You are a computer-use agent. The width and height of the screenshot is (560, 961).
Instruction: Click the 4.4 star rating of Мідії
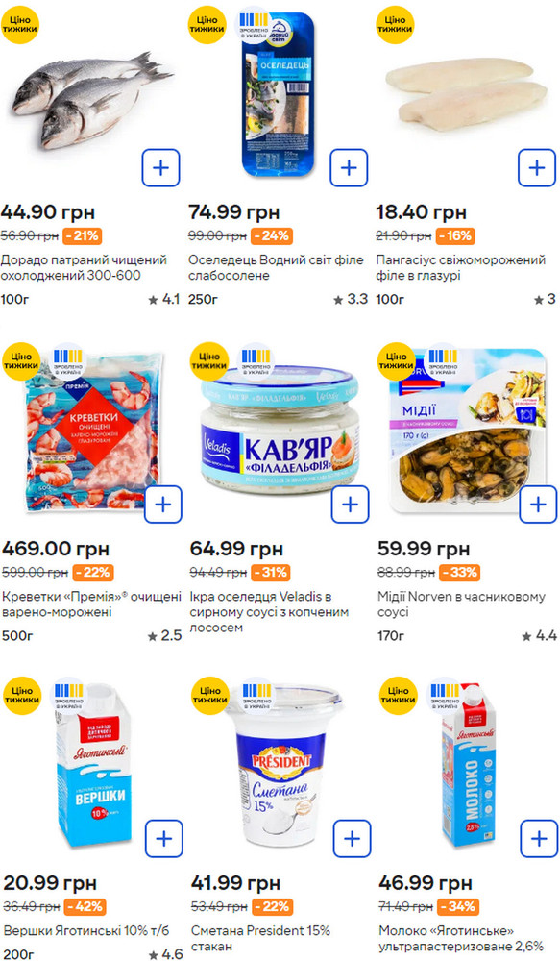(x=539, y=635)
